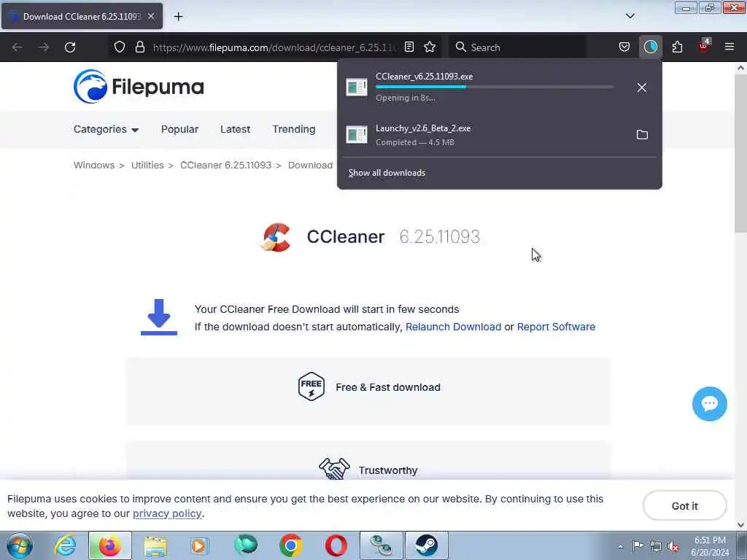Viewport: 747px width, 560px height.
Task: Click the Filepuma logo
Action: point(139,87)
